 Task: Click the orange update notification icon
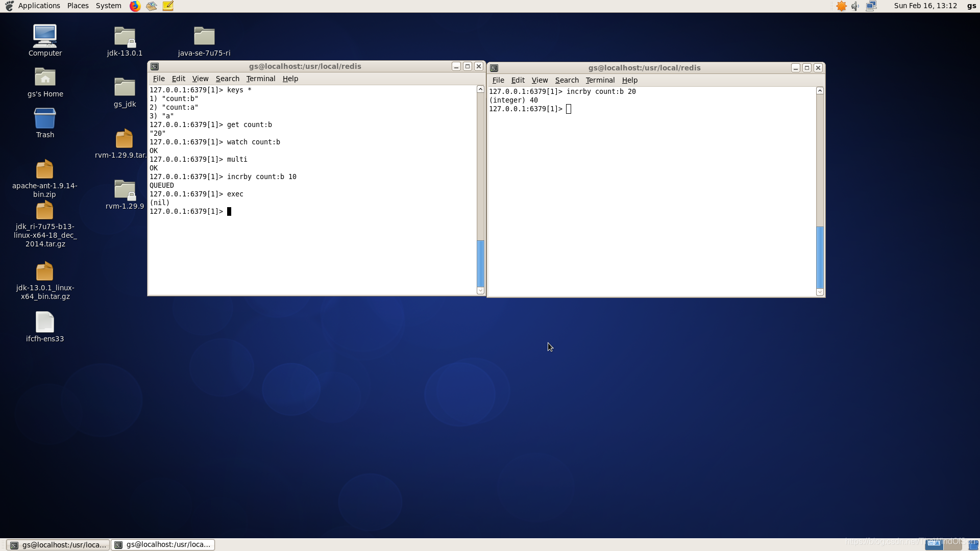click(842, 6)
